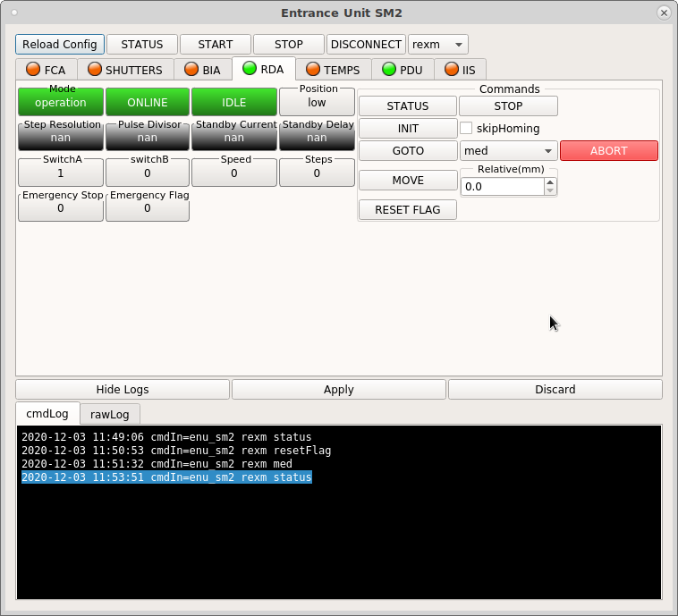The width and height of the screenshot is (678, 616).
Task: Click the green LED icon on RDA tab
Action: pos(249,69)
